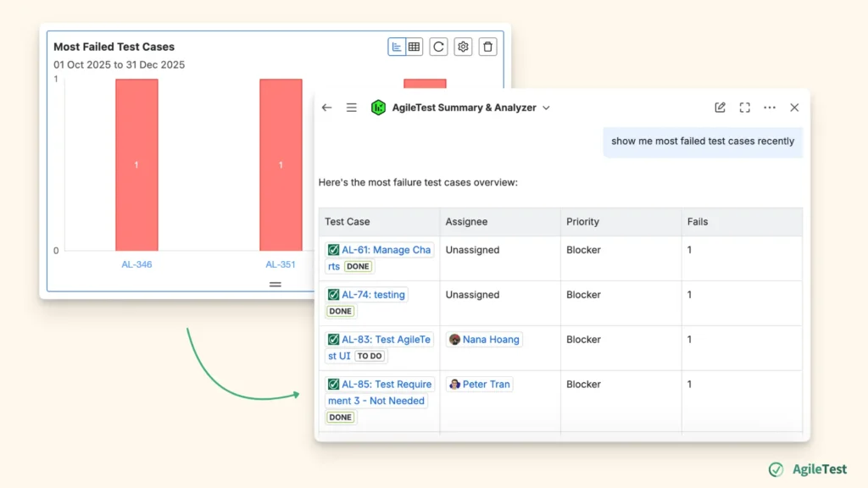Click test case icon beside AL-83
Viewport: 868px width, 488px height.
333,340
